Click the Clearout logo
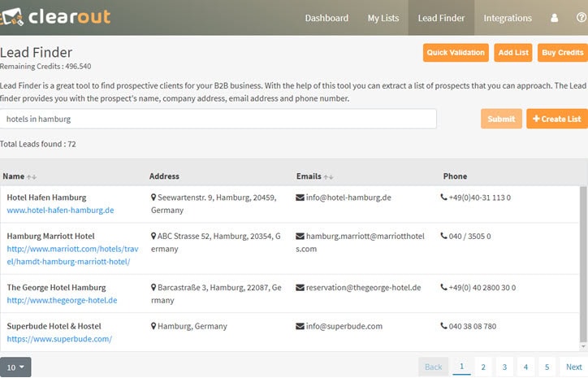 [57, 17]
